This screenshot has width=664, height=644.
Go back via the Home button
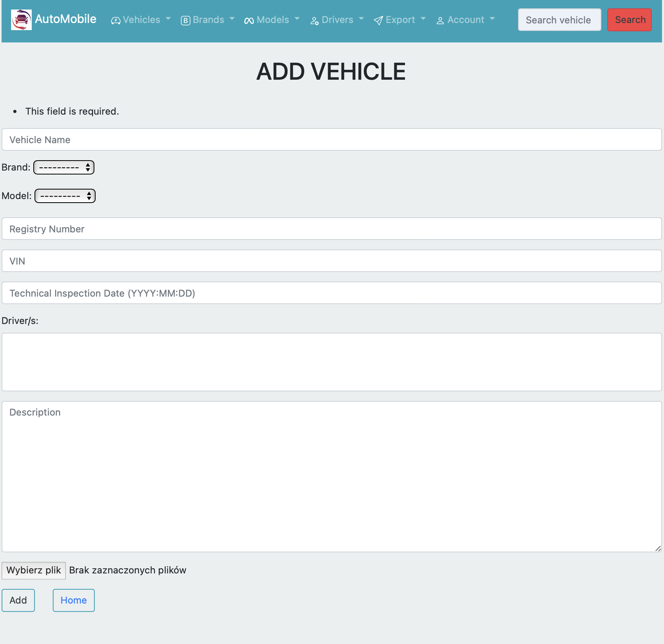pyautogui.click(x=74, y=600)
